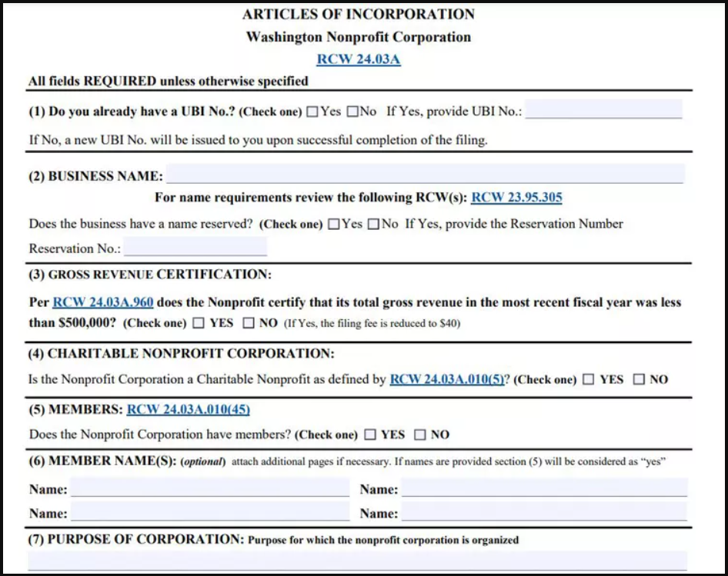Viewport: 728px width, 576px height.
Task: Click the '(6) MEMBER NAME(S):' heading
Action: click(102, 461)
